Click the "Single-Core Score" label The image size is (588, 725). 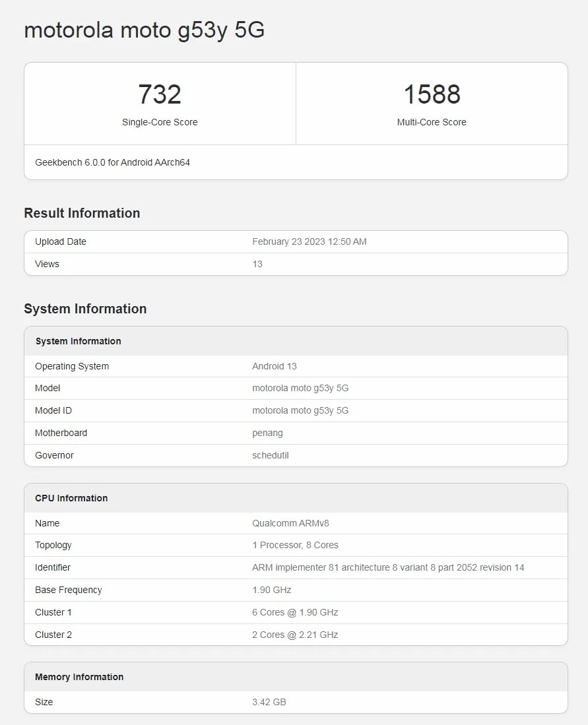tap(160, 122)
